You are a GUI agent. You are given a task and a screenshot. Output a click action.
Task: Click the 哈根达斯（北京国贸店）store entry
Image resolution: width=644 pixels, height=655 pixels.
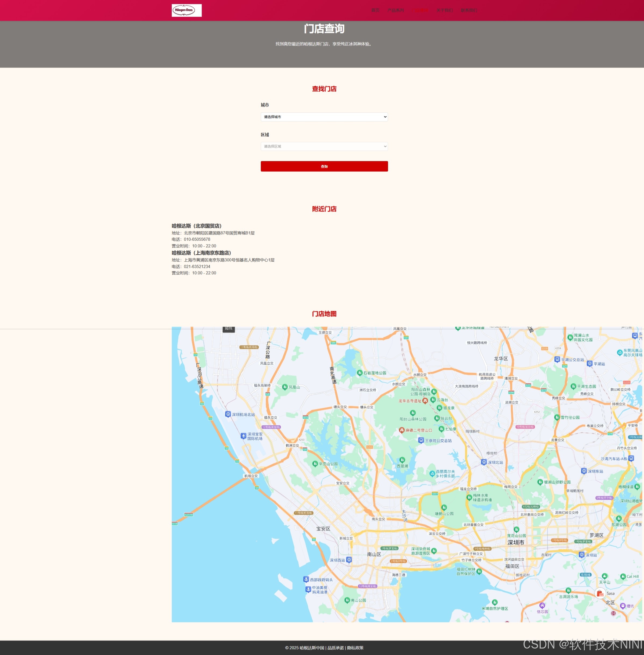[197, 226]
